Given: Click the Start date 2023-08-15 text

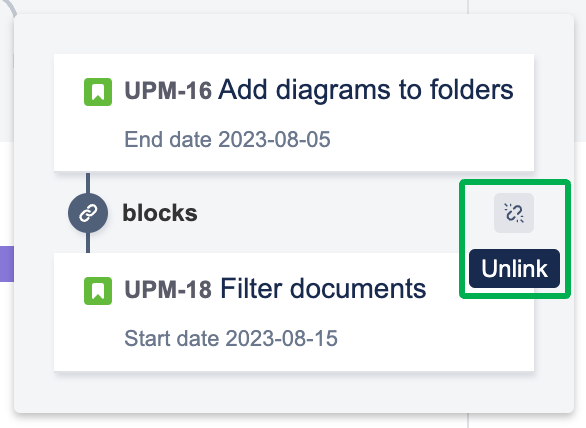Looking at the screenshot, I should pyautogui.click(x=231, y=338).
